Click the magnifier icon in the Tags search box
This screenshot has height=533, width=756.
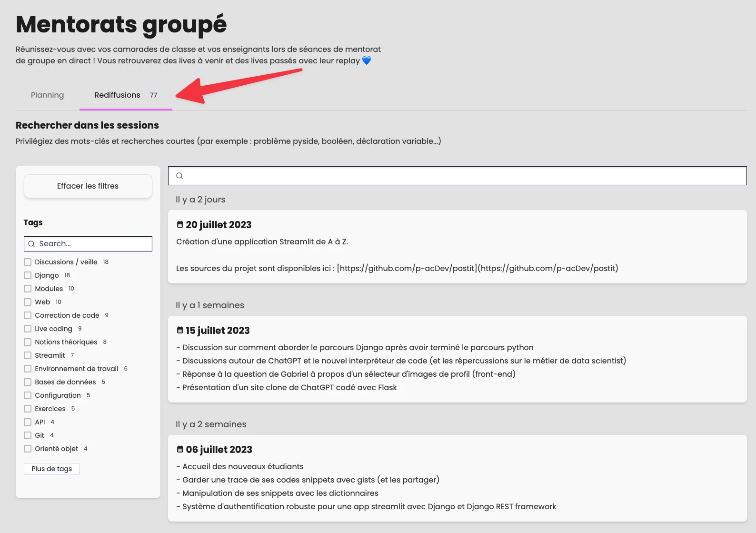click(x=31, y=244)
